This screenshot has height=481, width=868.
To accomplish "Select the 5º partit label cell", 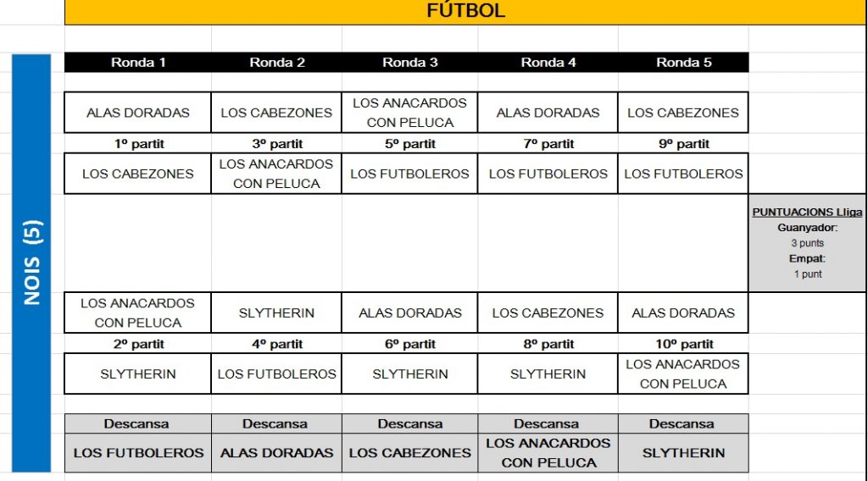I will pos(410,144).
